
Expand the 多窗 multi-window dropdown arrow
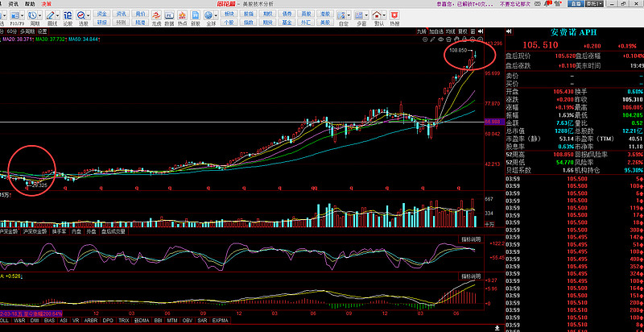coord(367,15)
